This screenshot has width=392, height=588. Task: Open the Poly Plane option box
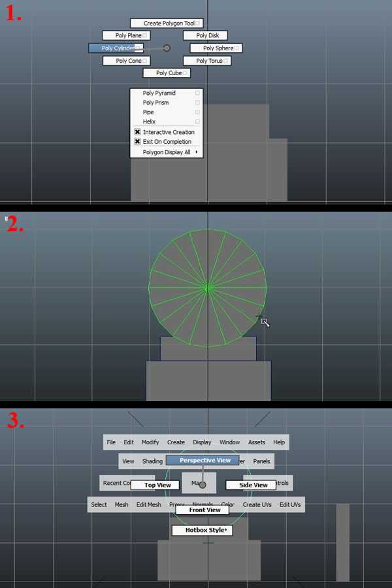coord(145,35)
